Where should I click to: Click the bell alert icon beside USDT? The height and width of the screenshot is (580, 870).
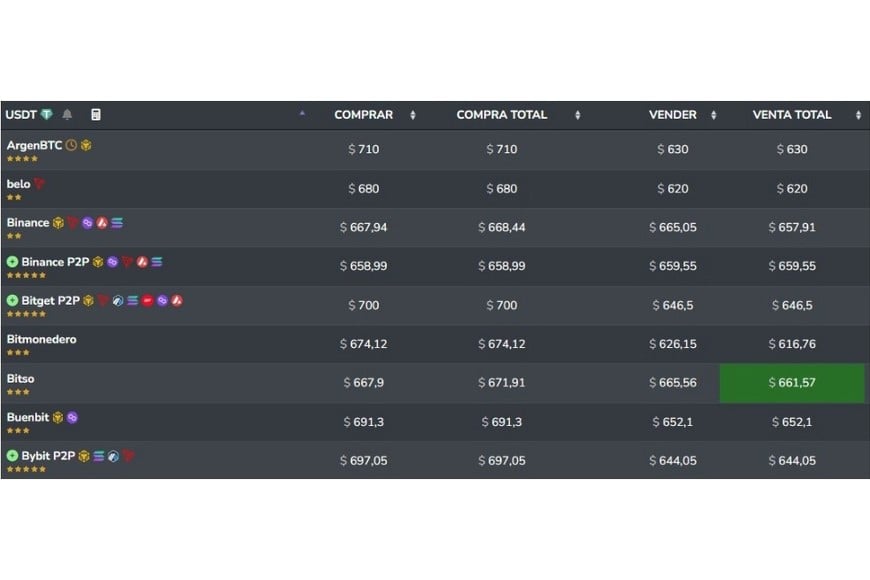(x=67, y=115)
